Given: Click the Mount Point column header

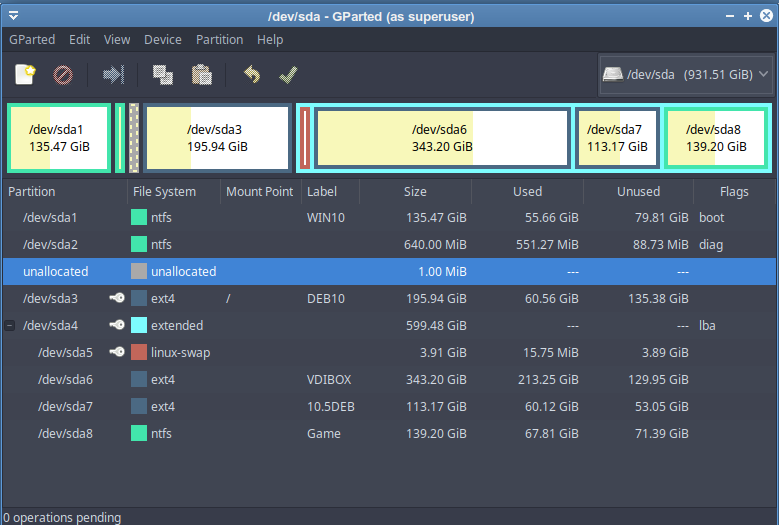Looking at the screenshot, I should (x=260, y=192).
